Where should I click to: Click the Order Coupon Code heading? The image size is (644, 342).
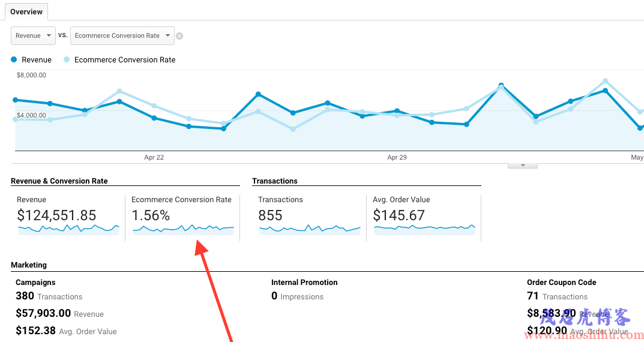(561, 283)
